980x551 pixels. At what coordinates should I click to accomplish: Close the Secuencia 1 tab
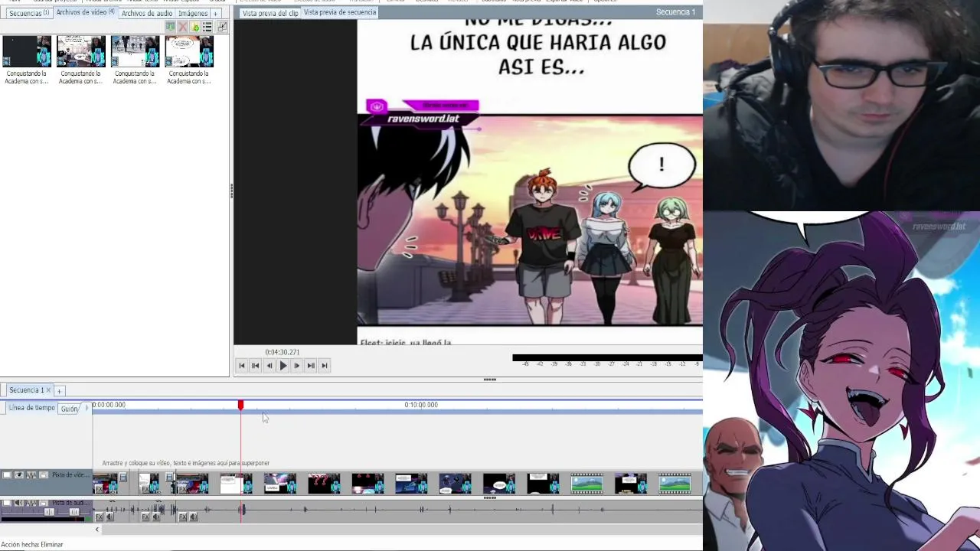tap(48, 390)
